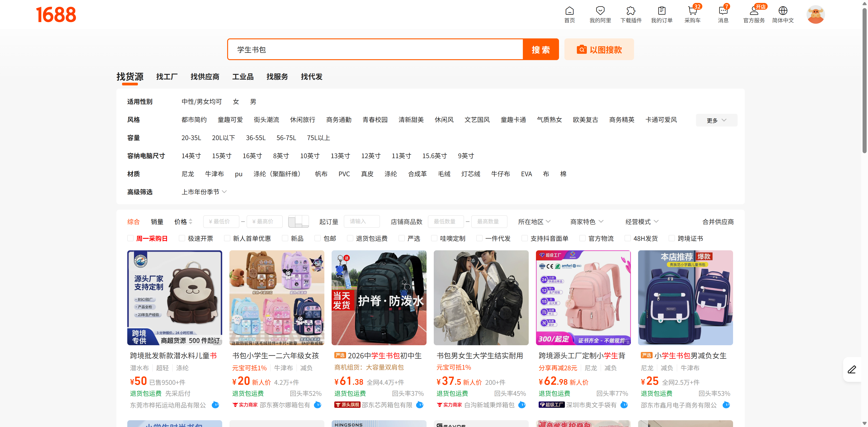The image size is (868, 427).
Task: Click the 简体中文 globe language icon
Action: 783,10
